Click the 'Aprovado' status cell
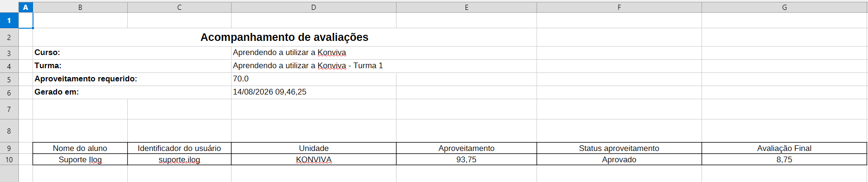This screenshot has width=868, height=182. [619, 159]
